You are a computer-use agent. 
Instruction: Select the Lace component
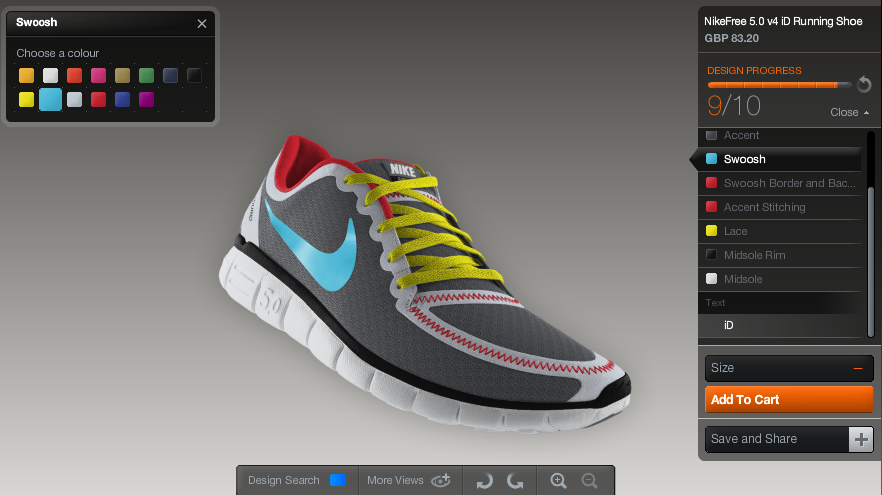pyautogui.click(x=735, y=231)
